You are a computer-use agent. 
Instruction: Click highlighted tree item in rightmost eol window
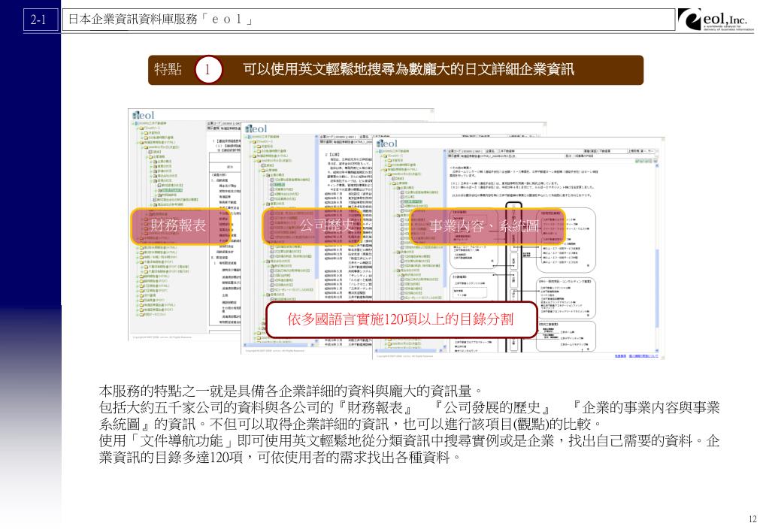coord(413,201)
